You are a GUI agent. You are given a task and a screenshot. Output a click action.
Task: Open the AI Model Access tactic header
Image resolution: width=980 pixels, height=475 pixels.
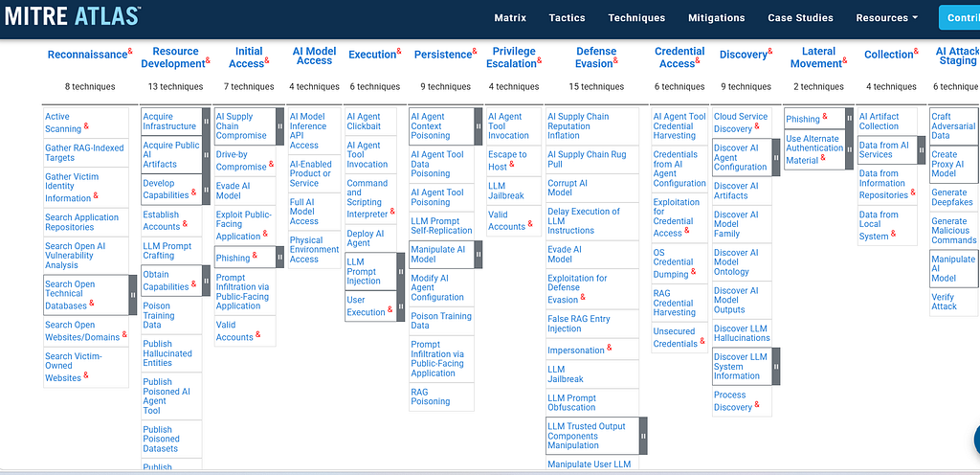(314, 56)
